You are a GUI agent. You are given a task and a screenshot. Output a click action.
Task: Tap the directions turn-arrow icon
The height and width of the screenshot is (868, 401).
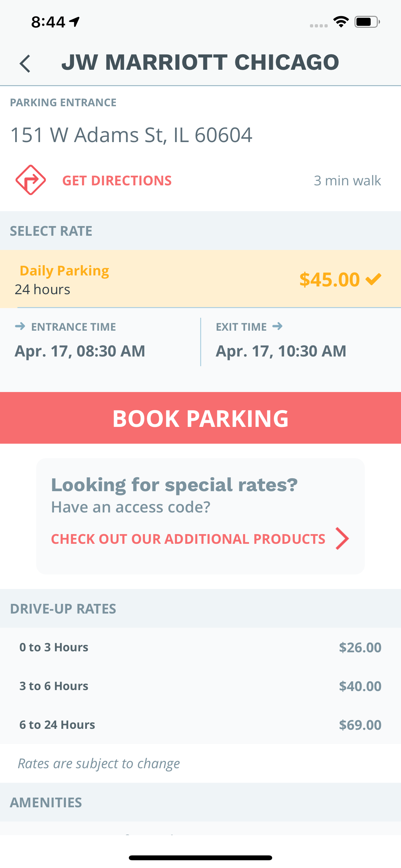coord(31,180)
